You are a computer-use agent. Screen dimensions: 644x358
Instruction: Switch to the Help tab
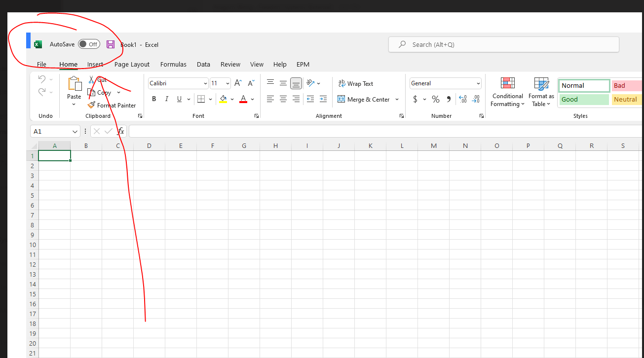[280, 64]
